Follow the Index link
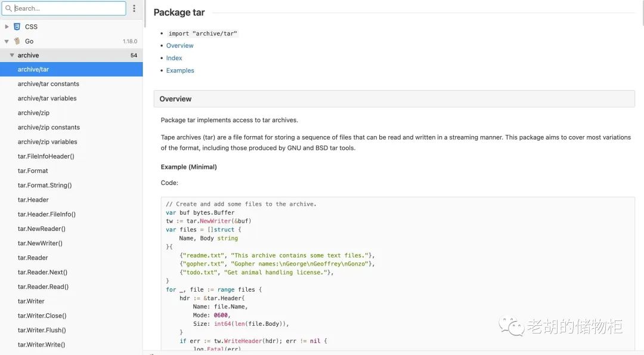 (174, 58)
